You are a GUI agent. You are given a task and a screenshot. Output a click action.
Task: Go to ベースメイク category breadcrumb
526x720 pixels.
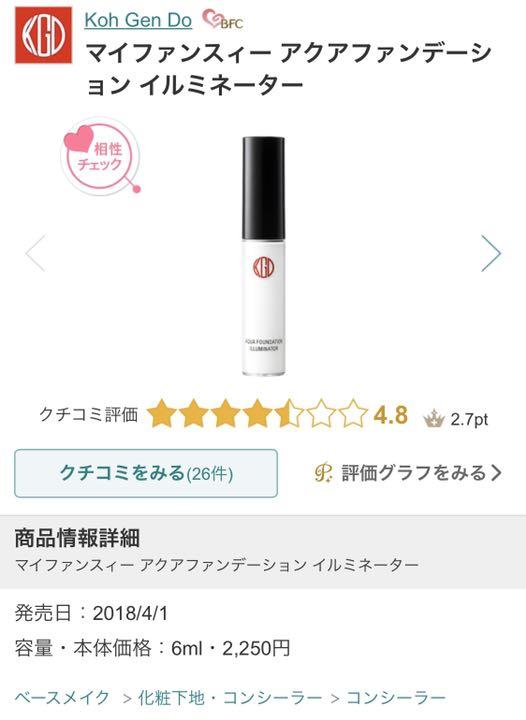pyautogui.click(x=62, y=698)
